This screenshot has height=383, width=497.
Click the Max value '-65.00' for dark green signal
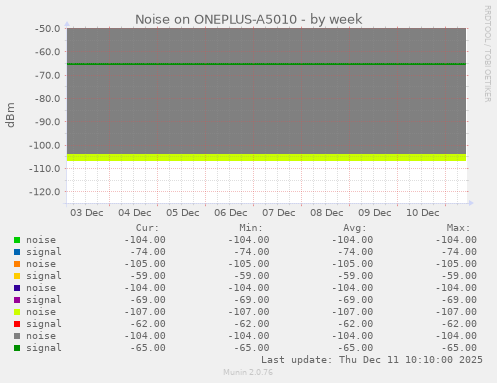coord(459,348)
